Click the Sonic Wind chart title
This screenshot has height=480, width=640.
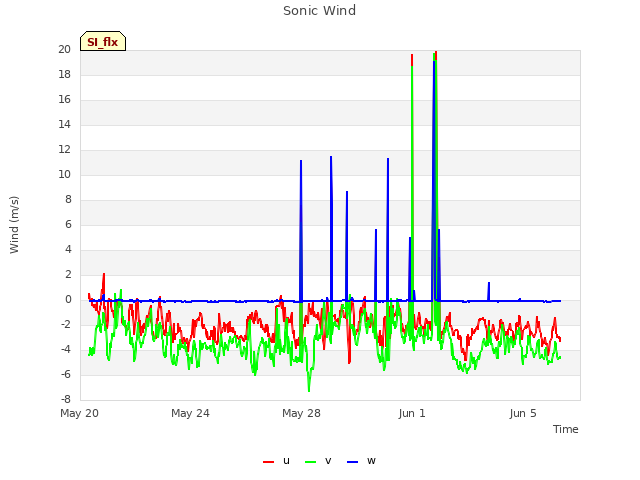(320, 11)
